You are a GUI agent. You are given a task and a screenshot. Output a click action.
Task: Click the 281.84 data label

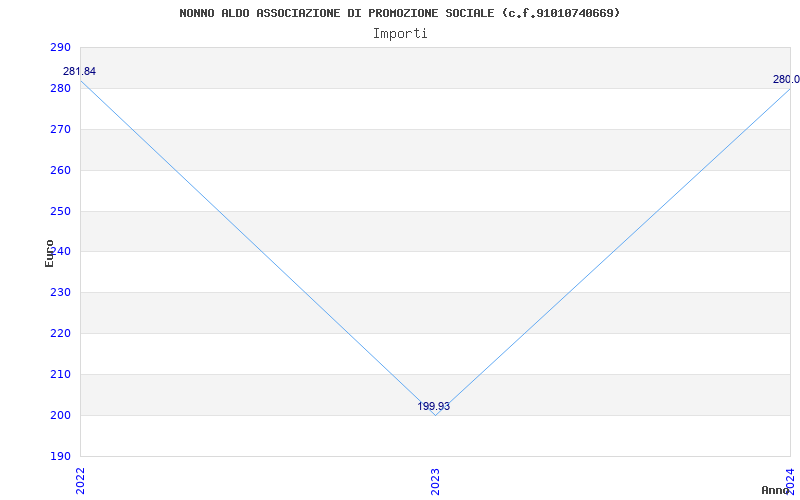pyautogui.click(x=79, y=71)
